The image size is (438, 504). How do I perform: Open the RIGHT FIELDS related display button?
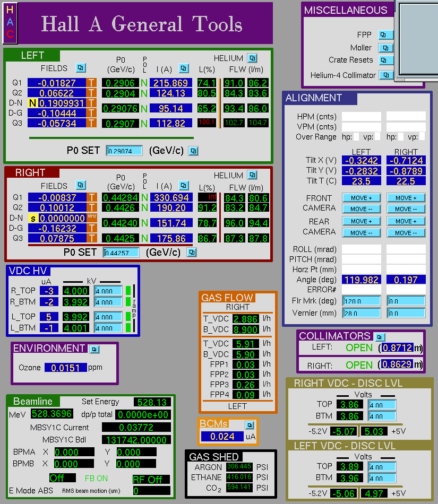click(81, 185)
